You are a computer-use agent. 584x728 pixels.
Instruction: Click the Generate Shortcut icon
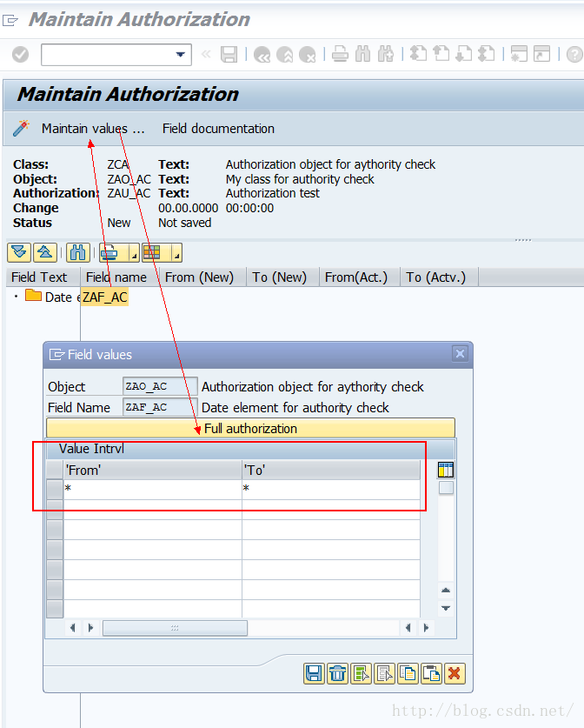tap(541, 54)
